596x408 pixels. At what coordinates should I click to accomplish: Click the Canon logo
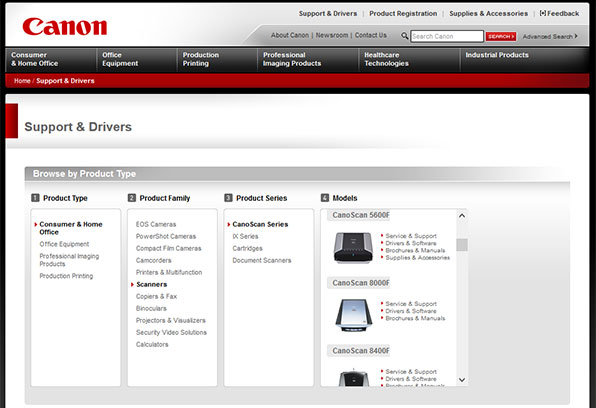click(65, 27)
